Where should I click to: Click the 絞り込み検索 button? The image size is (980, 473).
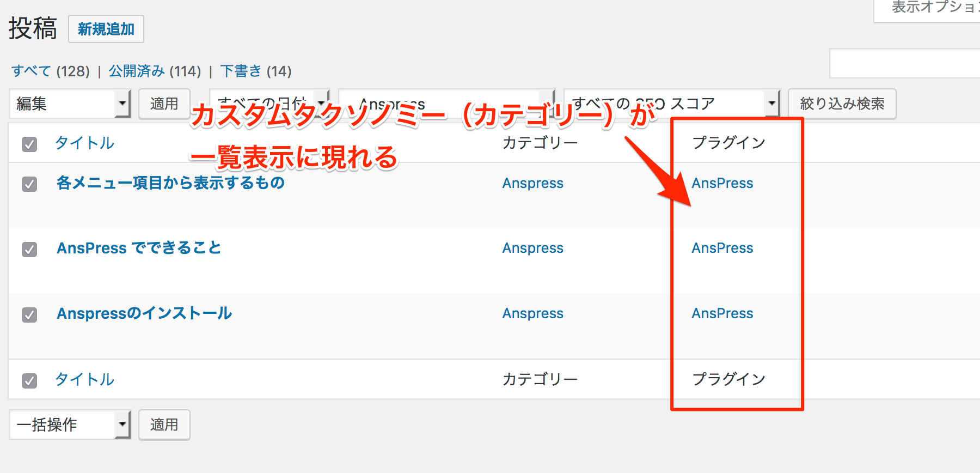tap(842, 104)
